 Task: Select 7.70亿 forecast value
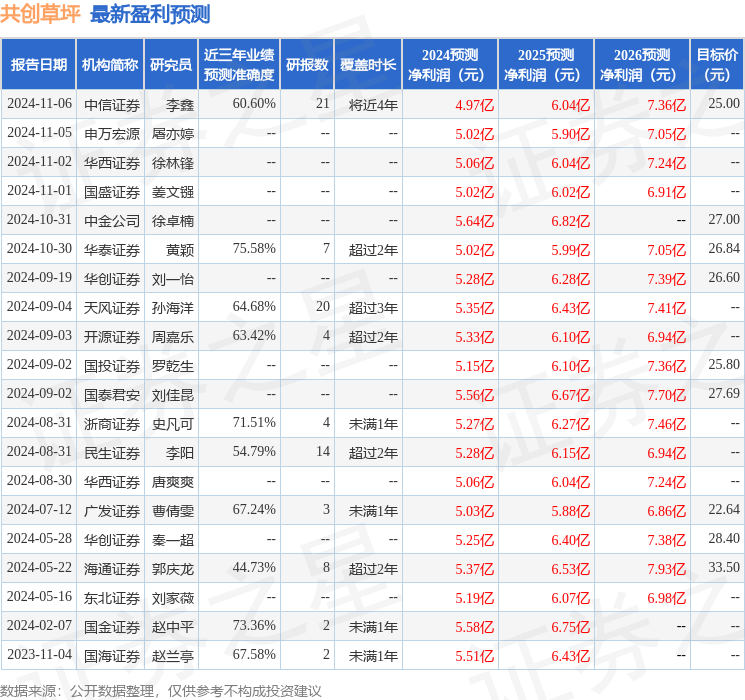click(x=667, y=394)
